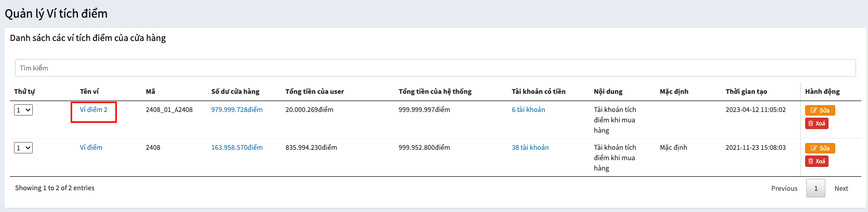This screenshot has height=212, width=868.
Task: View the 6 tài khoản accounts link
Action: click(x=528, y=110)
